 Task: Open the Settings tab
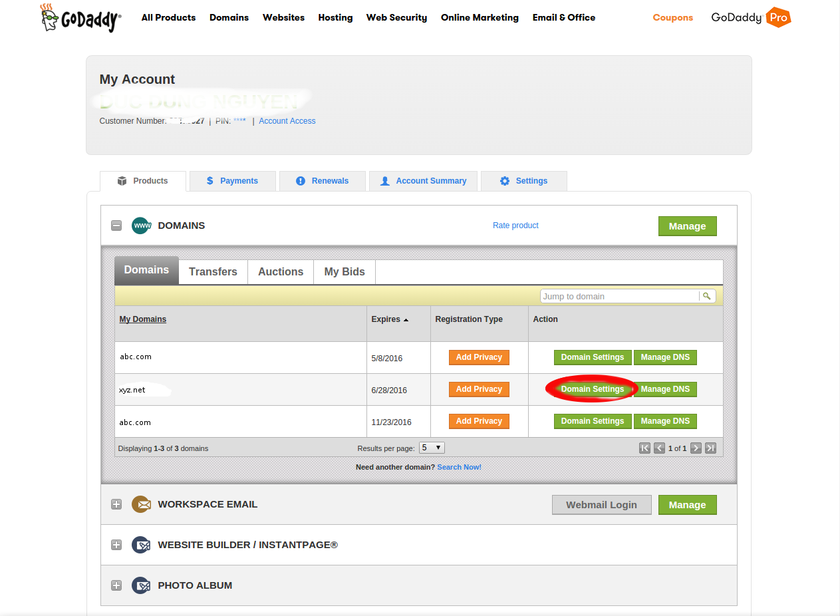click(524, 181)
